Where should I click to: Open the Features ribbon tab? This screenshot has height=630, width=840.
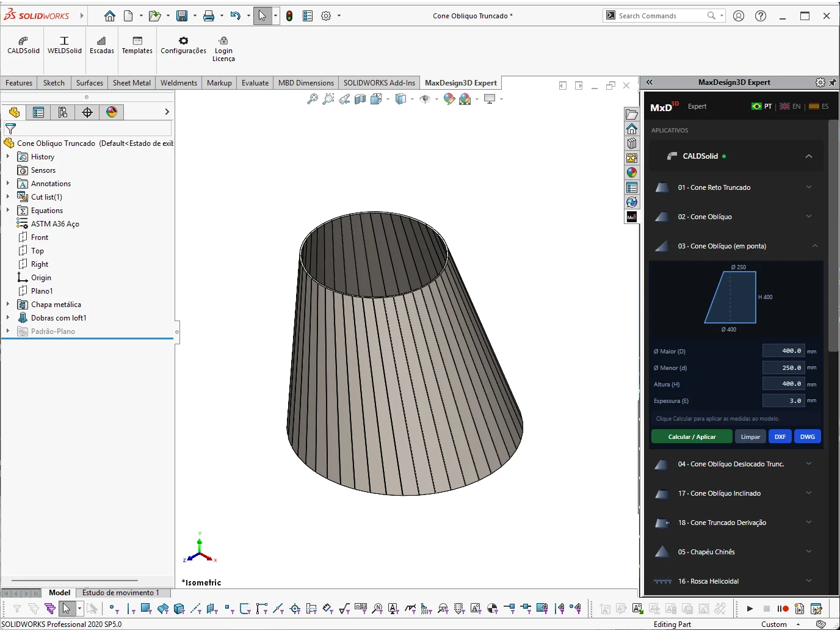(19, 83)
